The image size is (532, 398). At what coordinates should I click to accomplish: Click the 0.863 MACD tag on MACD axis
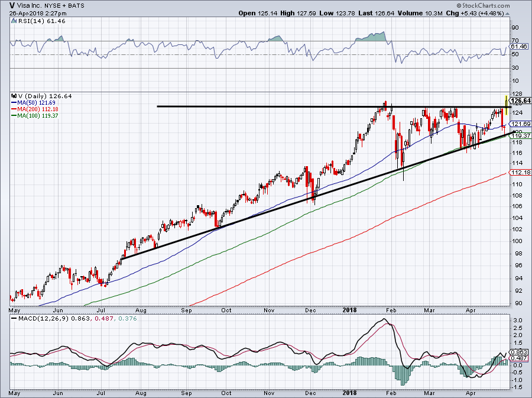(x=520, y=352)
